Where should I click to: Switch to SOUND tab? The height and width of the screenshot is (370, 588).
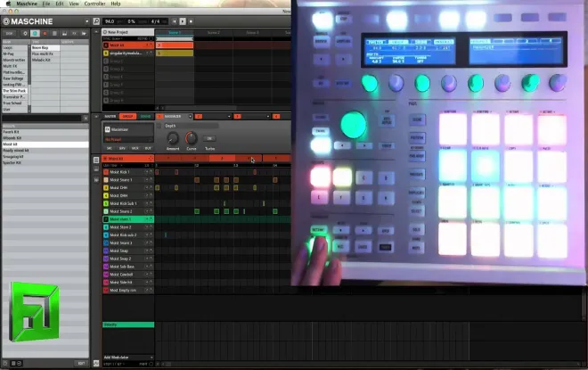[145, 116]
